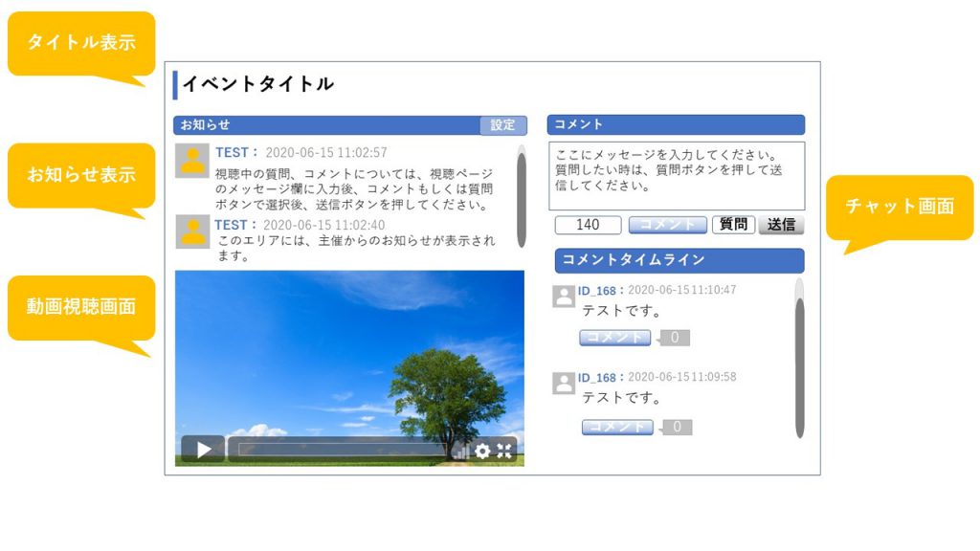Click the イベントタイトル heading
Viewport: 980px width, 551px height.
[258, 84]
